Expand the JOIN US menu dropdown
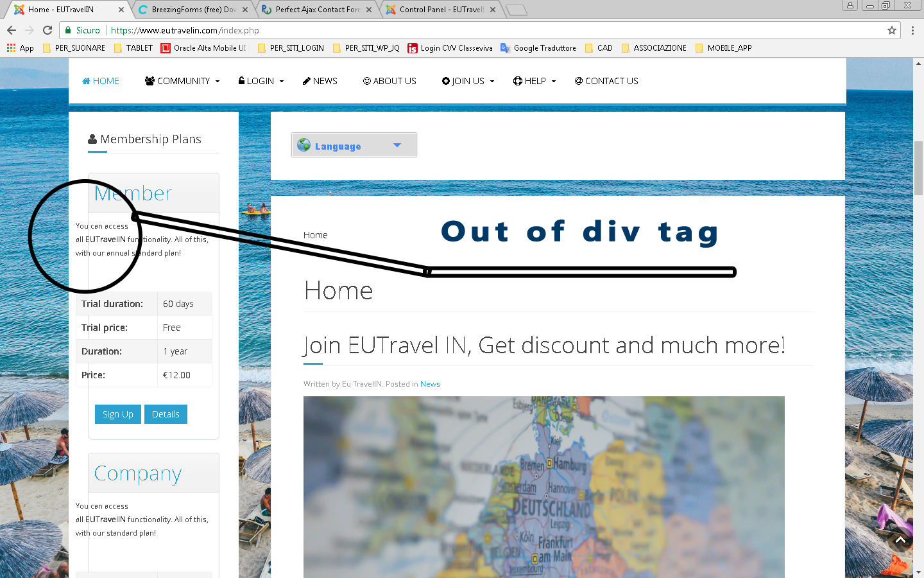Viewport: 924px width, 578px height. coord(468,81)
